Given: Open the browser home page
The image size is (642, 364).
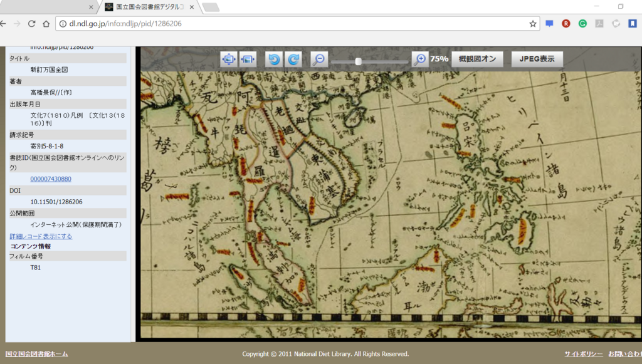Looking at the screenshot, I should coord(46,24).
